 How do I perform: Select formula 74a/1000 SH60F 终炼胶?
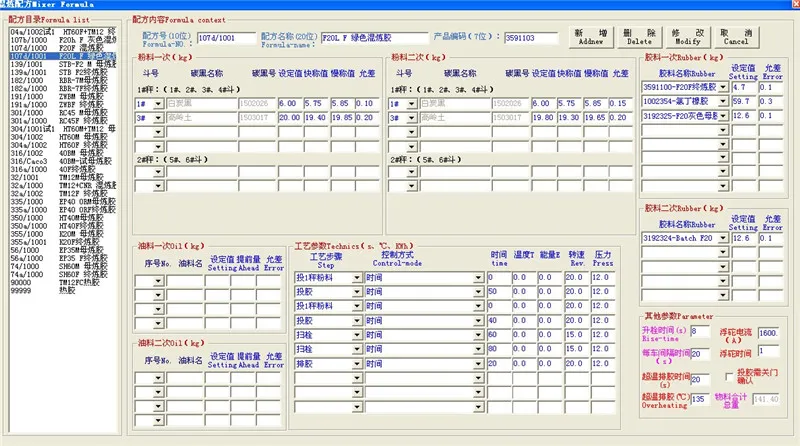63,275
